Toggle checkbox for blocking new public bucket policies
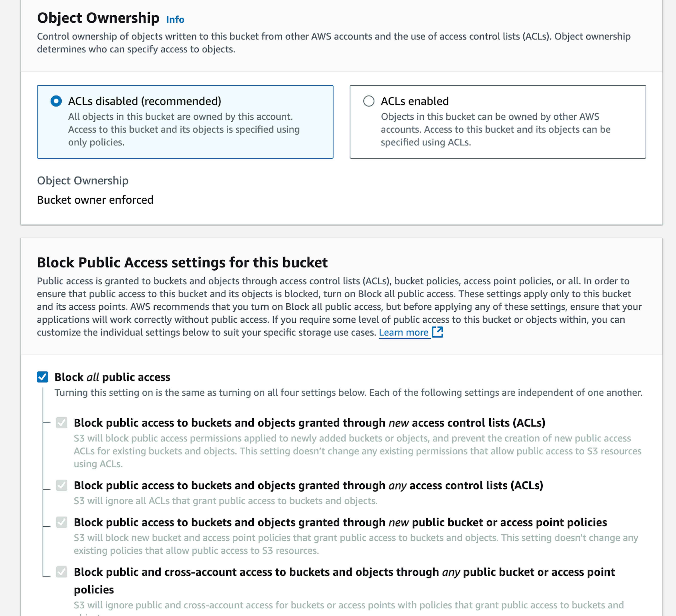 62,522
